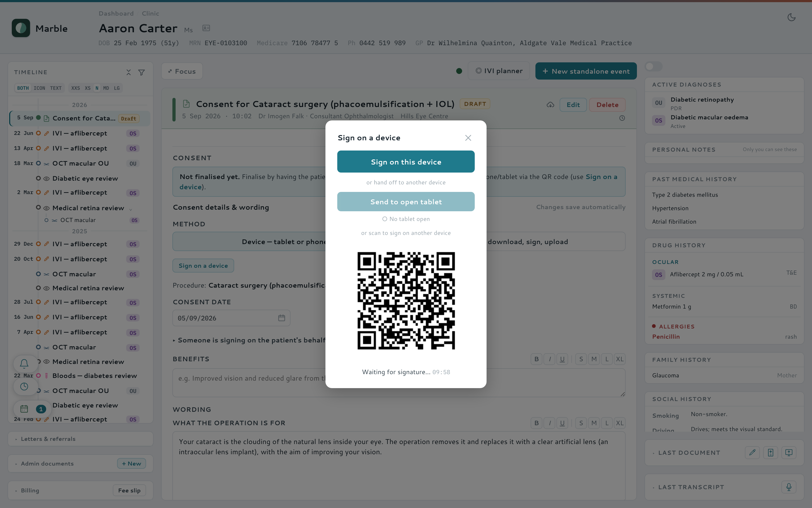Apply italic in the Benefits toolbar
The image size is (812, 508).
tap(550, 359)
